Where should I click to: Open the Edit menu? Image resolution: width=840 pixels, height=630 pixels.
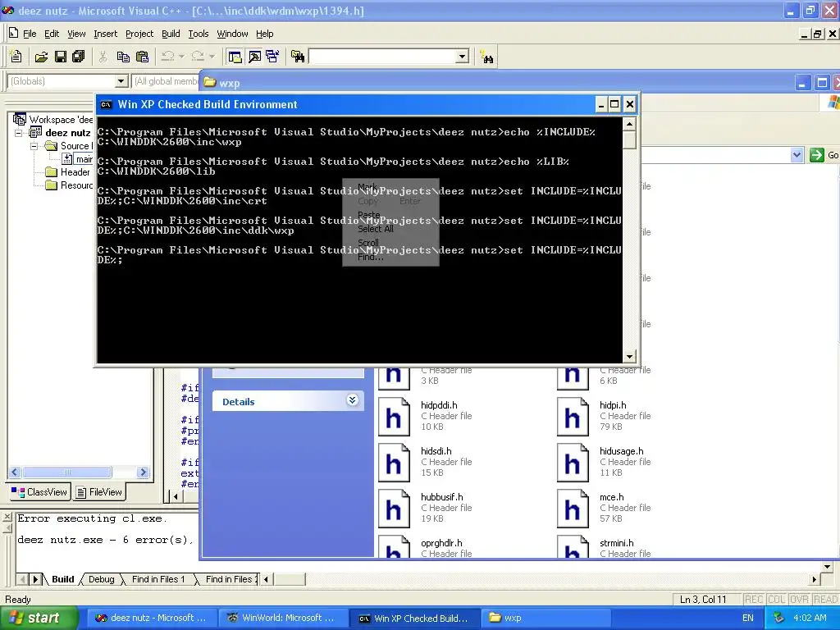point(52,34)
